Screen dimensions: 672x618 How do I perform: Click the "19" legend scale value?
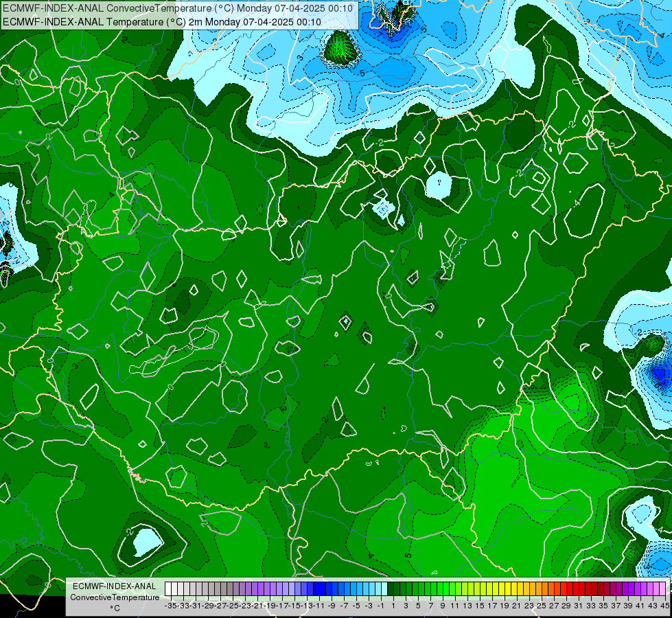(505, 606)
